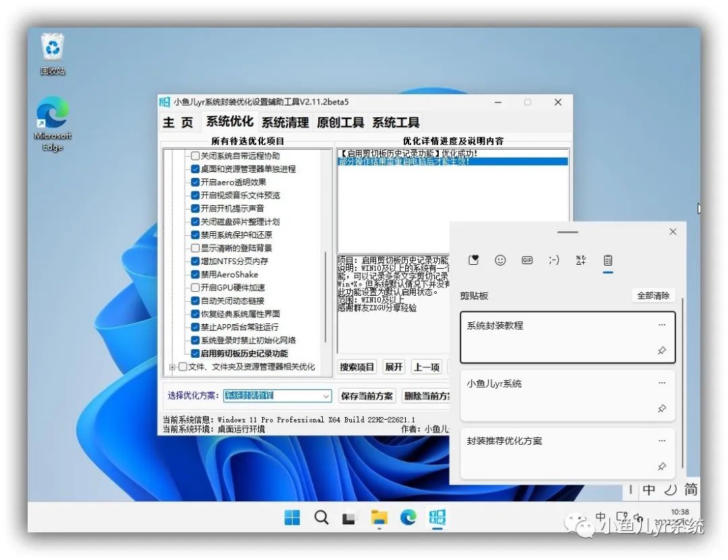Check 显示清晰的登陆背景 checkbox
Viewport: 728px width, 560px height.
(195, 248)
